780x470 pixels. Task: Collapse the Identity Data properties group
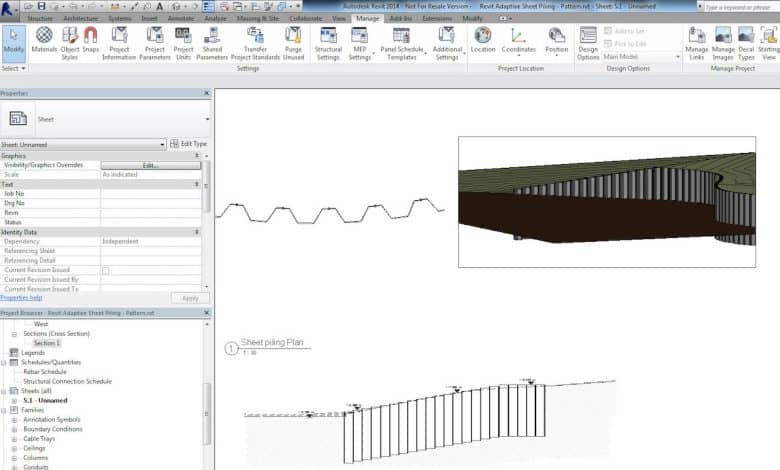click(196, 232)
